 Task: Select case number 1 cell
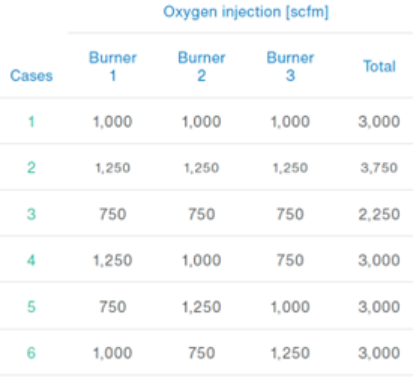pyautogui.click(x=31, y=122)
